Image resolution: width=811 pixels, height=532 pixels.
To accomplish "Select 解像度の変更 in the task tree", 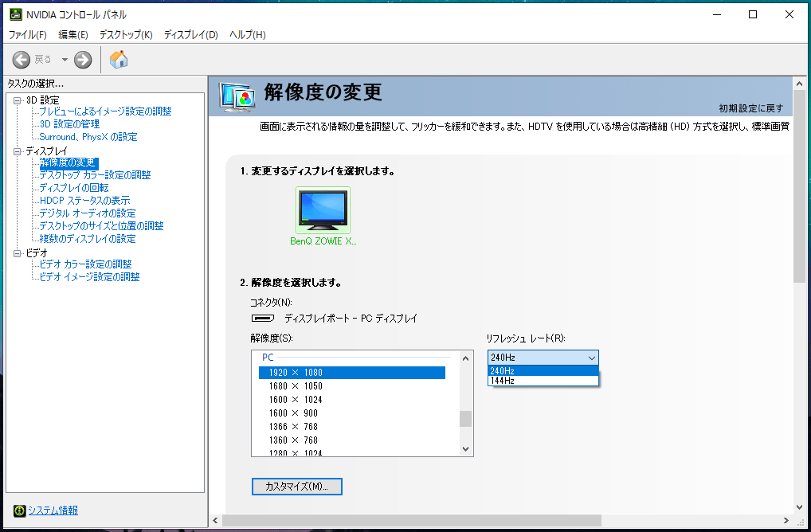I will pyautogui.click(x=69, y=162).
